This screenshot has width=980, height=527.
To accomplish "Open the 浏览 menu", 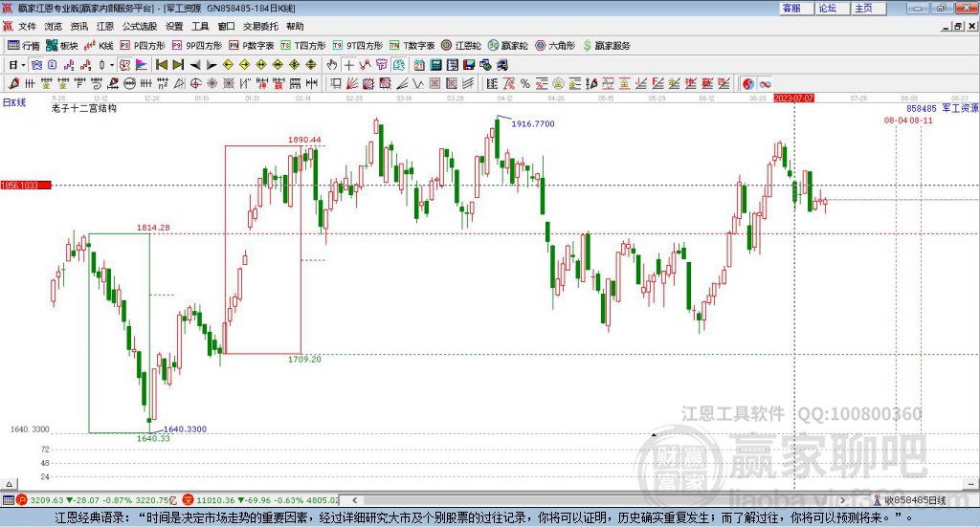I will [54, 26].
